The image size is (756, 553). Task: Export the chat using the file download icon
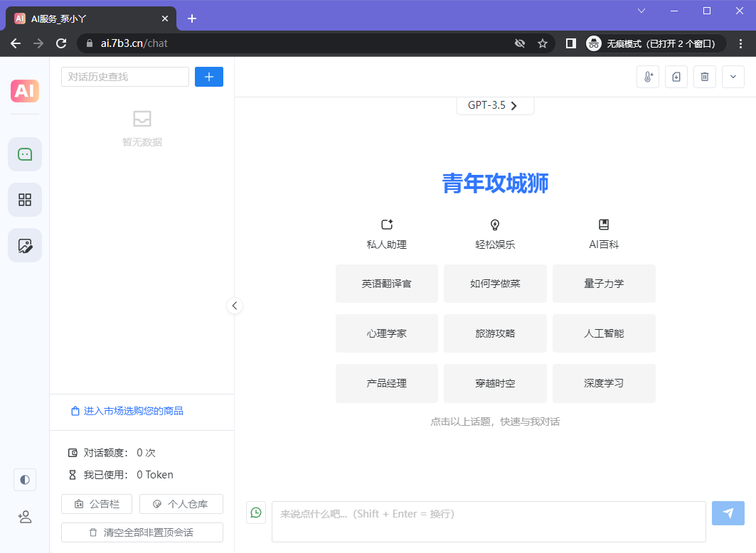676,77
